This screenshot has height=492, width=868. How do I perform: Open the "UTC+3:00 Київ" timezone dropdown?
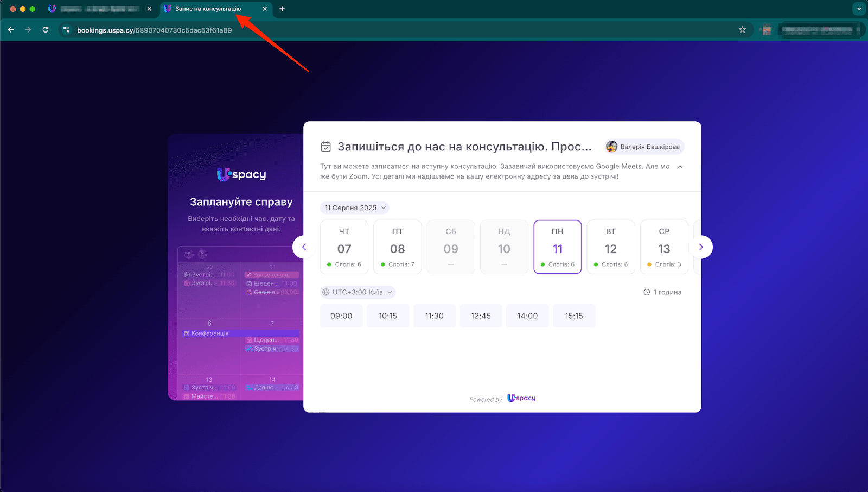pos(358,292)
